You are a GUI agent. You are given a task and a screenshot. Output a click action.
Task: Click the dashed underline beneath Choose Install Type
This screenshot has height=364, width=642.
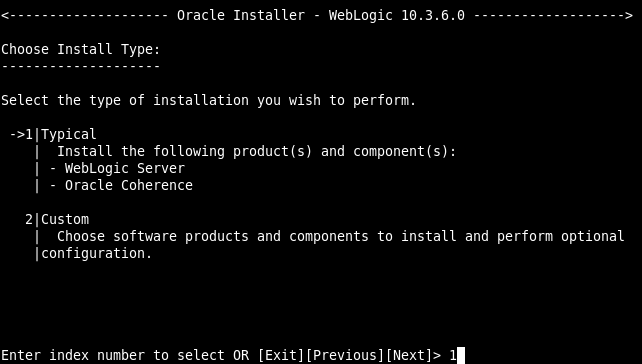[x=81, y=66]
